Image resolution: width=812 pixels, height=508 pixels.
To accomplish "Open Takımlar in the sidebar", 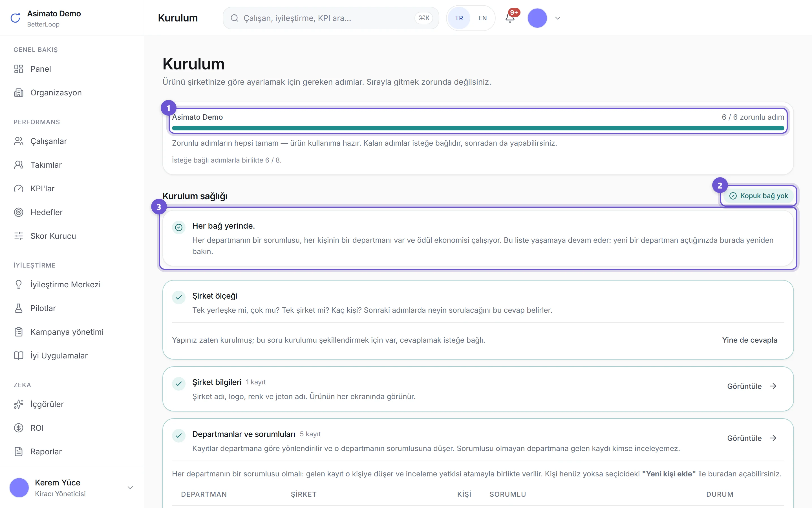I will tap(72, 165).
